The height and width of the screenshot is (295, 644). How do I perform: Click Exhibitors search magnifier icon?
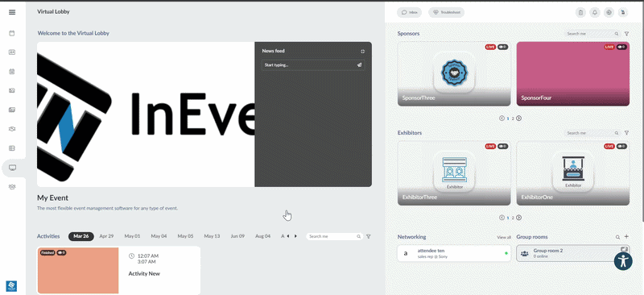coord(617,133)
